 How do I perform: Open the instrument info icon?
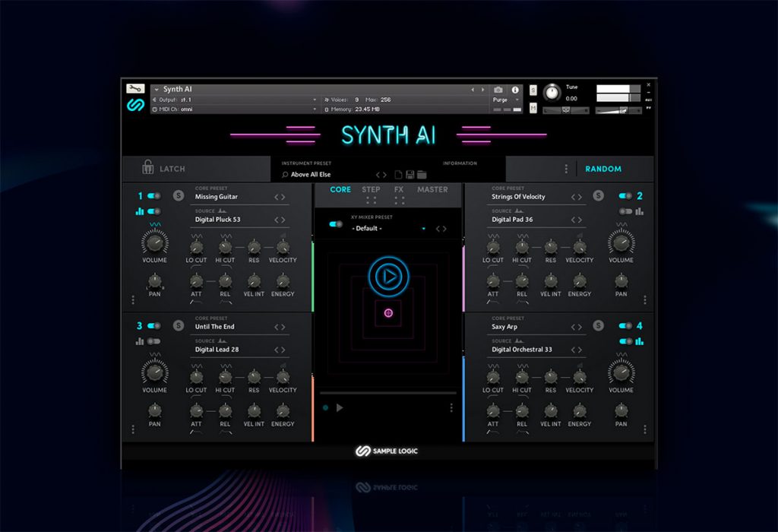[515, 90]
